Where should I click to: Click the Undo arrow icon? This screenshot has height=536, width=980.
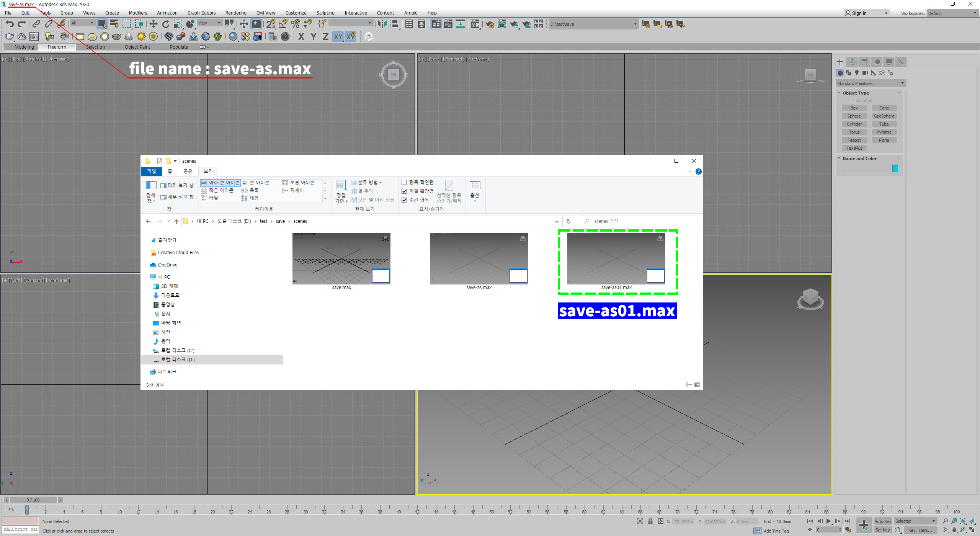[10, 24]
